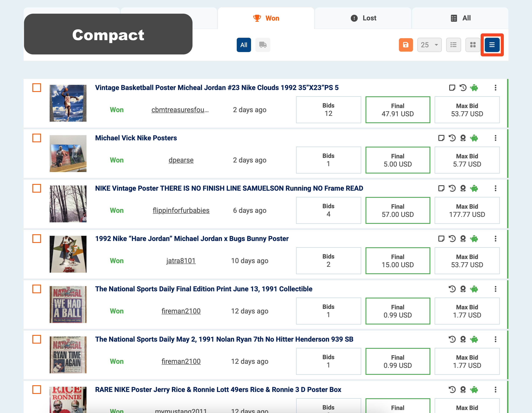
Task: Check the box for Hare Jordan Bugs Bunny poster
Action: tap(37, 239)
